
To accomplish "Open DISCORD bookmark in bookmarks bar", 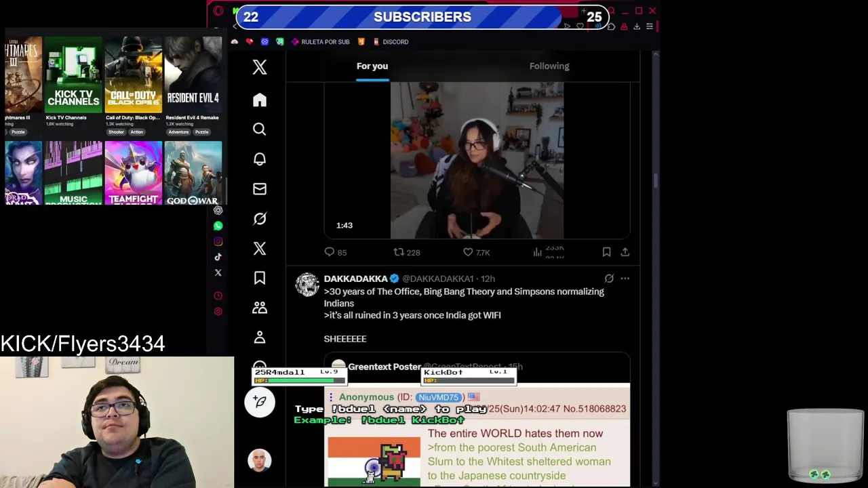I will [x=391, y=42].
